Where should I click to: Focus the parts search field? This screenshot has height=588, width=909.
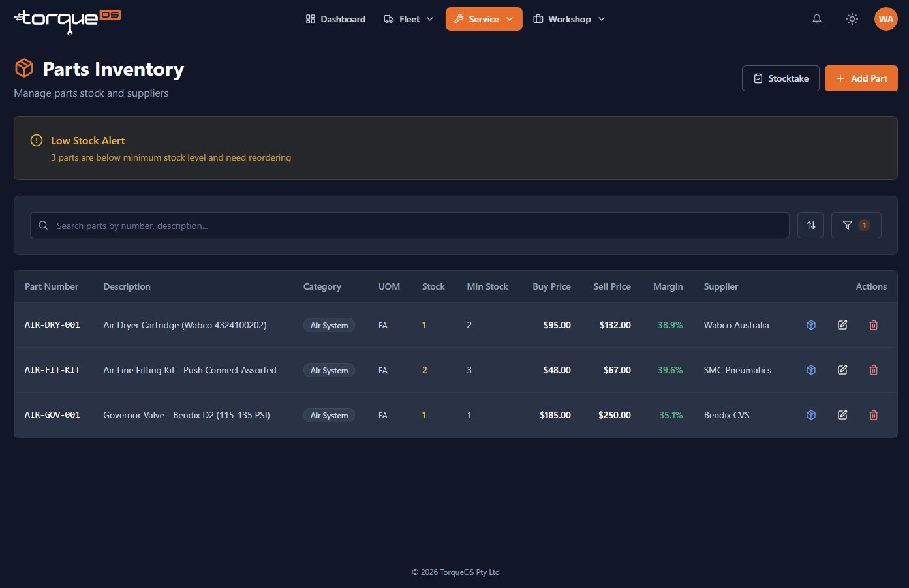click(x=410, y=225)
